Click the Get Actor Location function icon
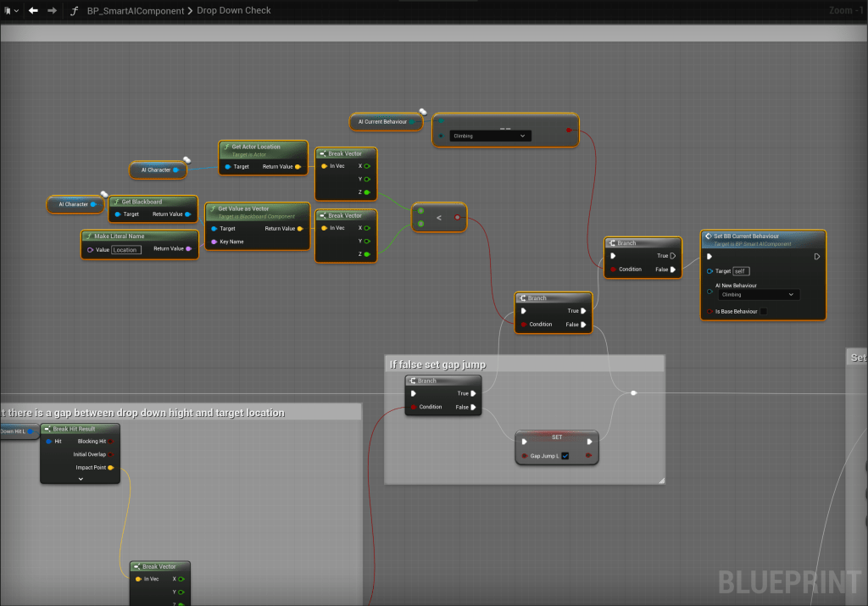This screenshot has height=606, width=868. [x=225, y=147]
